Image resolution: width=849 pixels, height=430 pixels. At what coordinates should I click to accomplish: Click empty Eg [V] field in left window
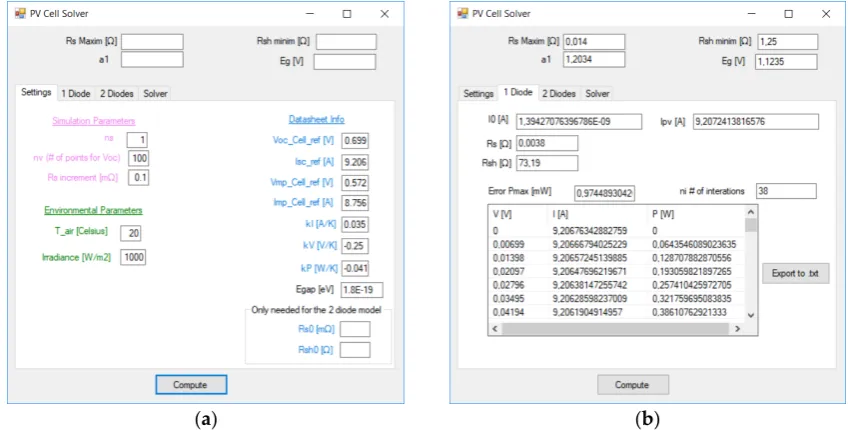tap(344, 62)
